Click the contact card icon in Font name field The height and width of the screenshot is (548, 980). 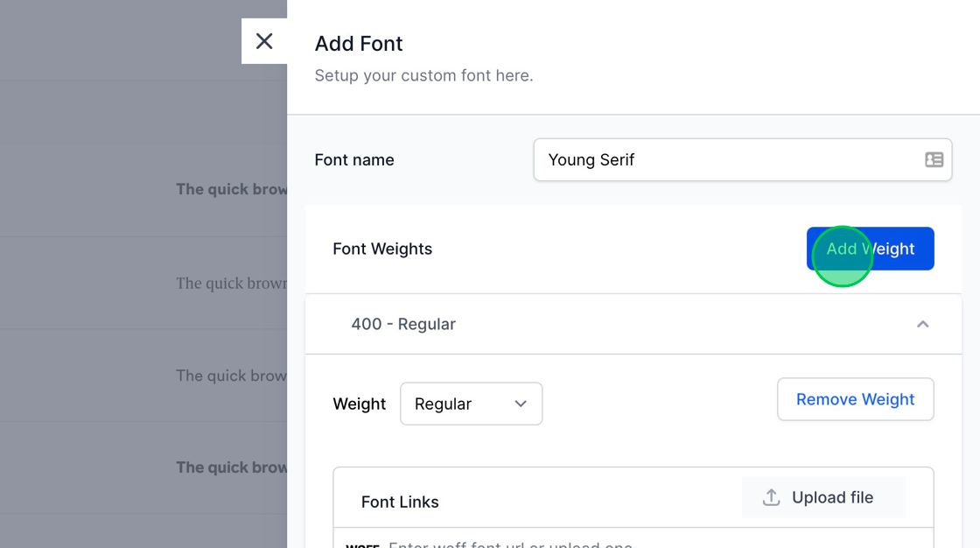click(933, 159)
